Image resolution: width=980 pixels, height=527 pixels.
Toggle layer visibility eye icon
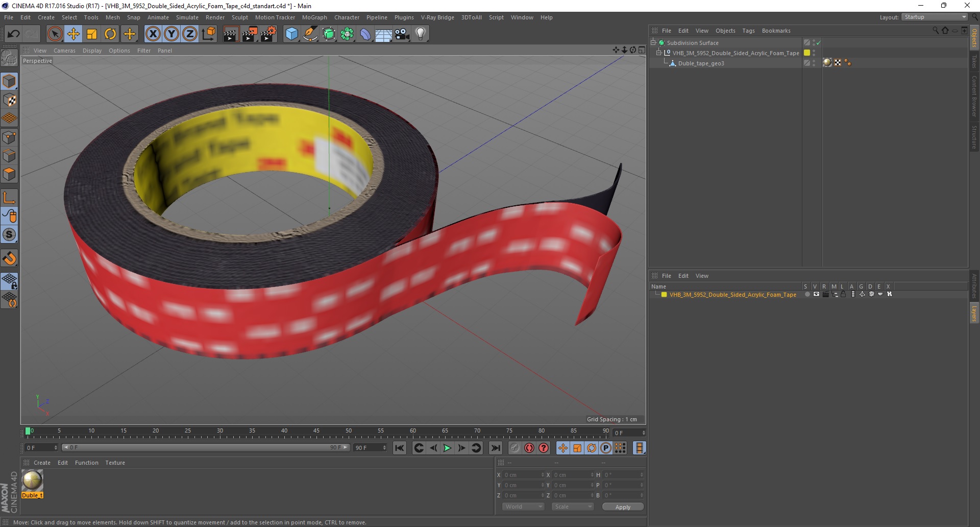pos(816,294)
